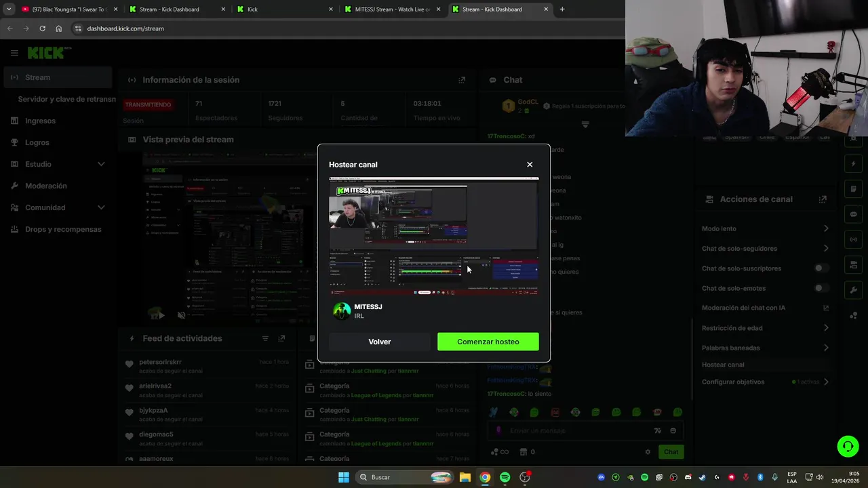Open Spotify from the Windows taskbar
868x488 pixels.
click(505, 477)
